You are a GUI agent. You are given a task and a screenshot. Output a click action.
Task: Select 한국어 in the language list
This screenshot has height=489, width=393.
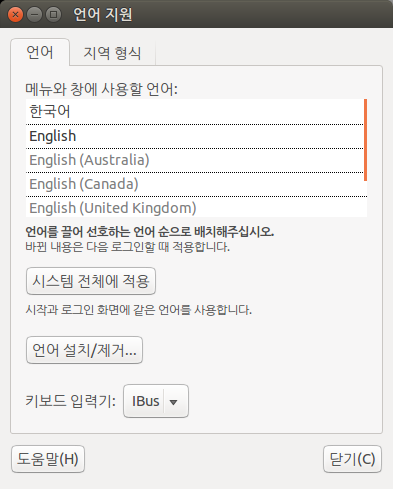coord(195,112)
